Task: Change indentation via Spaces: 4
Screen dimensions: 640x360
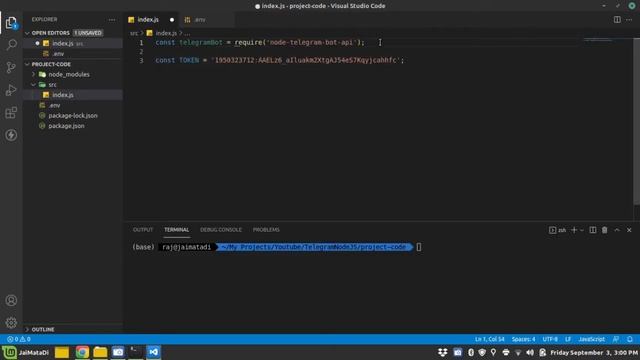Action: point(523,339)
